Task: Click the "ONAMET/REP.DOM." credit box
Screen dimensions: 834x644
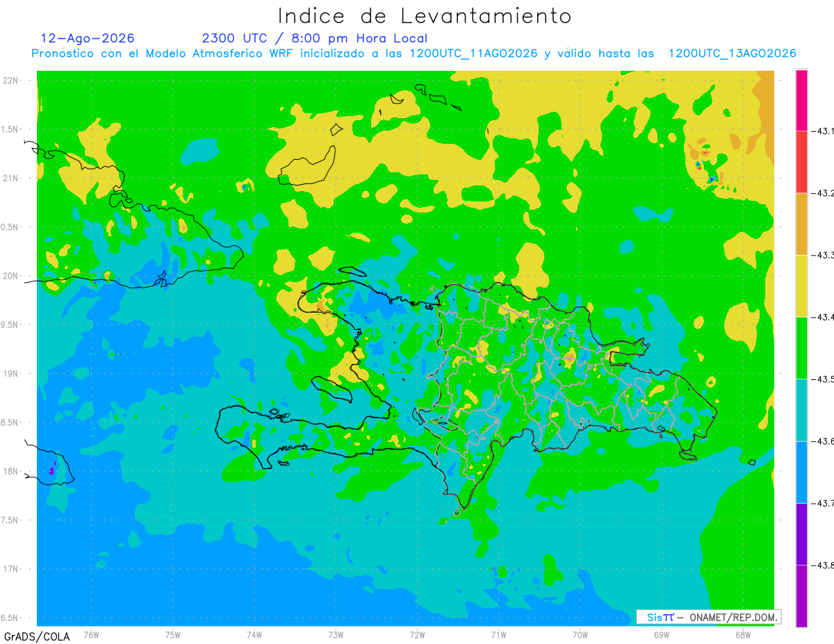Action: click(708, 617)
